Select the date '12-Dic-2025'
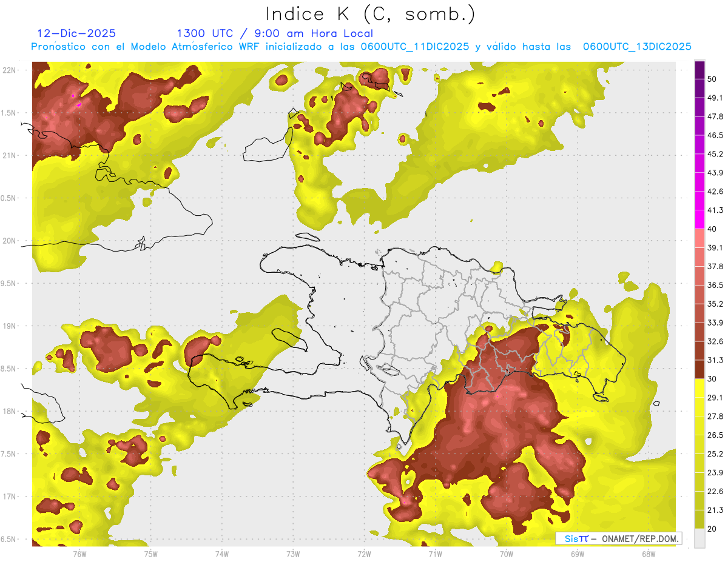The width and height of the screenshot is (728, 562). [76, 33]
